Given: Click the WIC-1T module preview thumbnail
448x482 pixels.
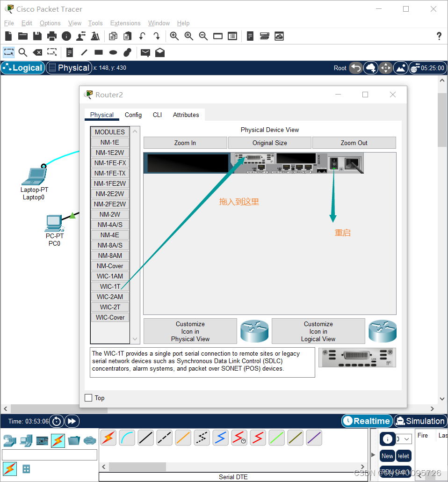Looking at the screenshot, I should [357, 358].
